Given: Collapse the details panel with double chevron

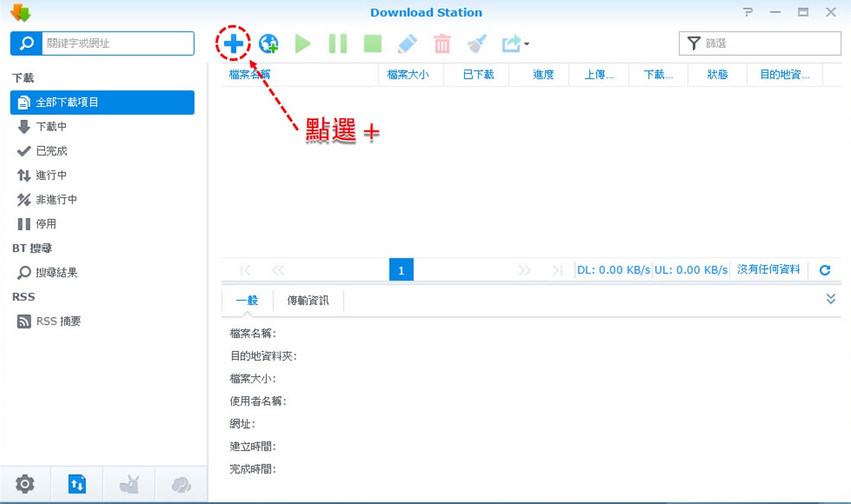Looking at the screenshot, I should pyautogui.click(x=831, y=299).
